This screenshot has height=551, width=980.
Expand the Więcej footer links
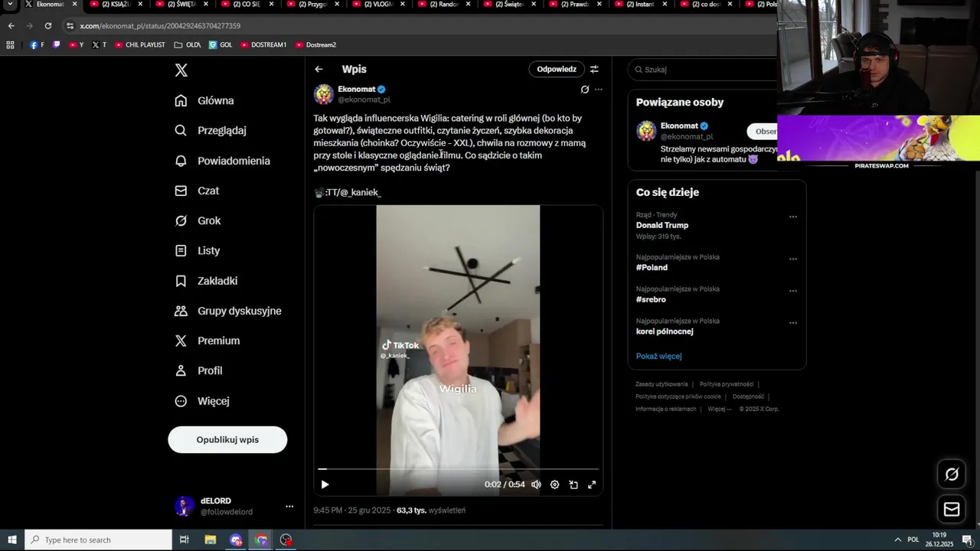coord(720,409)
